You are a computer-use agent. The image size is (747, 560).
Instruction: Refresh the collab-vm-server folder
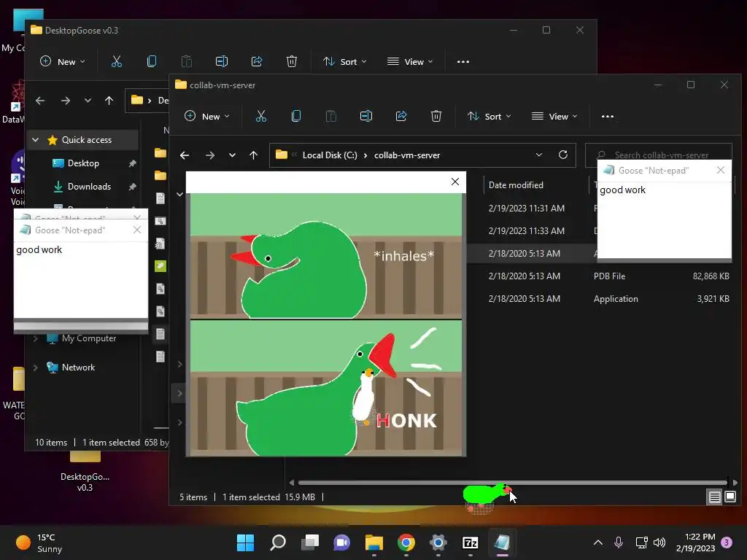pyautogui.click(x=563, y=155)
